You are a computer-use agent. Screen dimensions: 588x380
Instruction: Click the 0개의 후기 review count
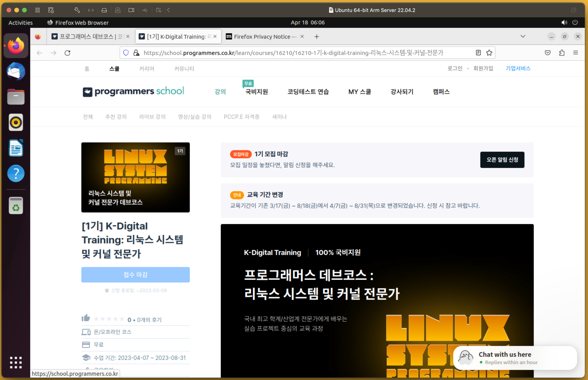tap(149, 320)
